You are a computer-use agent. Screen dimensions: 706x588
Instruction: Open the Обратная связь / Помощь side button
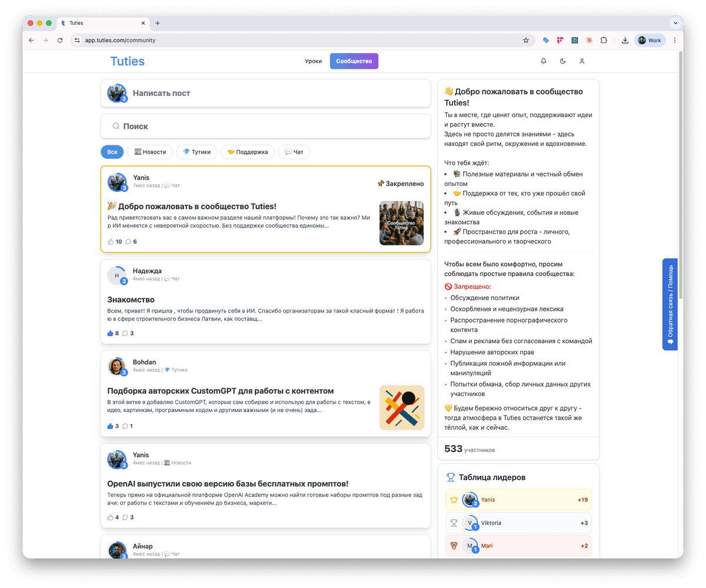670,304
